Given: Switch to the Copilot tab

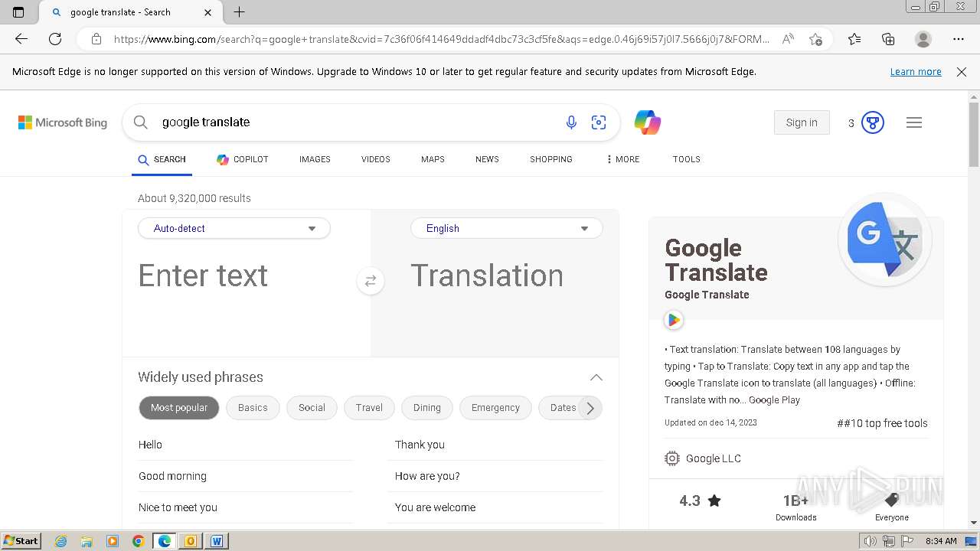Looking at the screenshot, I should [243, 159].
